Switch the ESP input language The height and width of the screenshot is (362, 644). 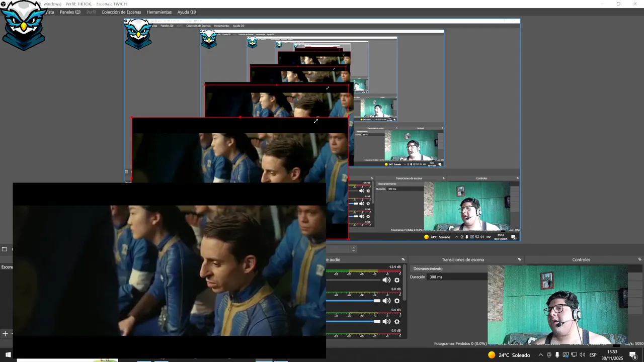593,355
